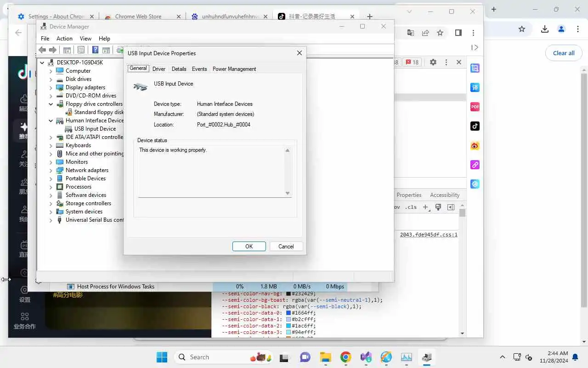Screen dimensions: 588x368
Task: Switch to the Accessibility tab in DevTools
Action: [445, 195]
